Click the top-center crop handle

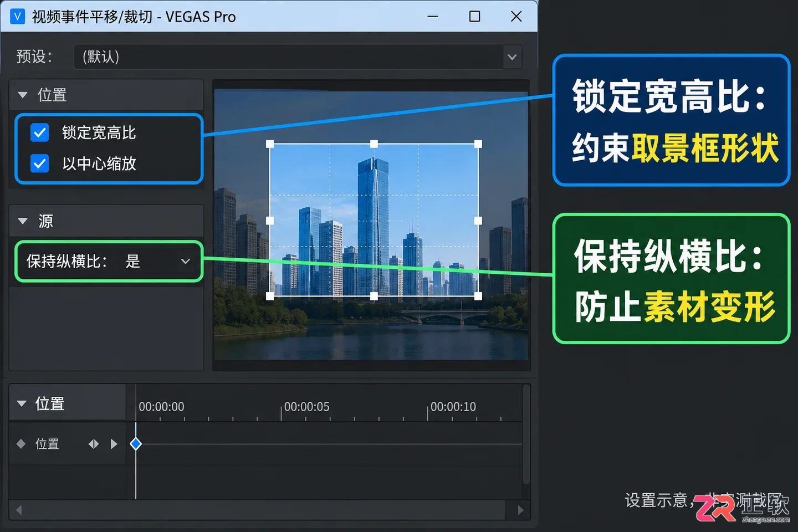pyautogui.click(x=374, y=144)
